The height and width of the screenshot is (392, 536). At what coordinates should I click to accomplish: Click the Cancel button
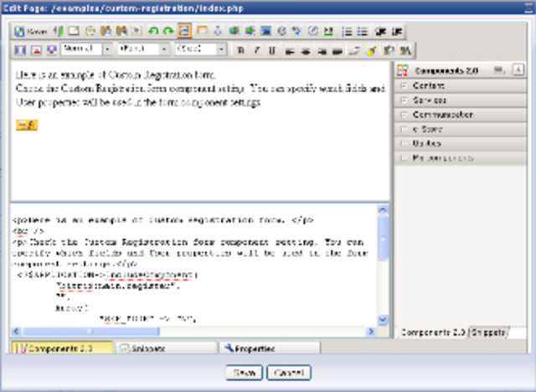[x=289, y=373]
